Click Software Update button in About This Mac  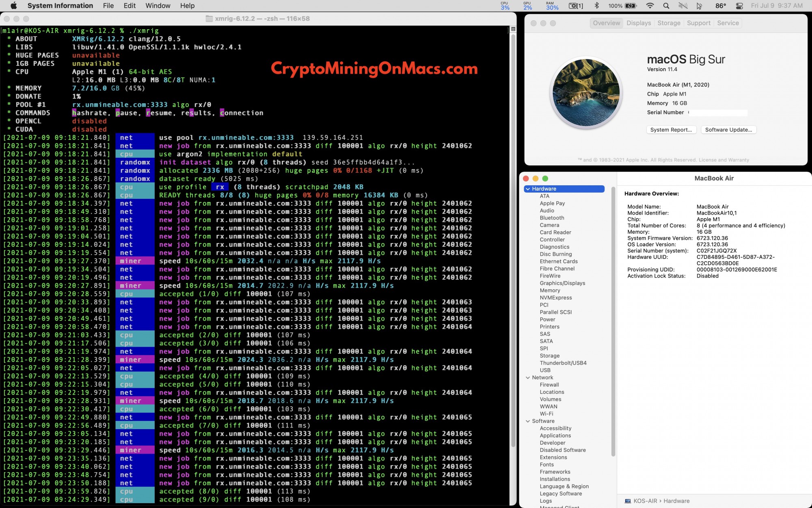[x=728, y=129]
